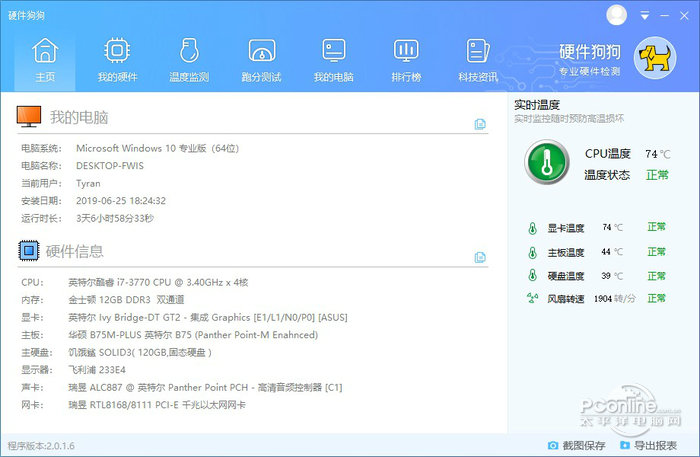
Task: Open the 主页 home tab
Action: coord(45,61)
